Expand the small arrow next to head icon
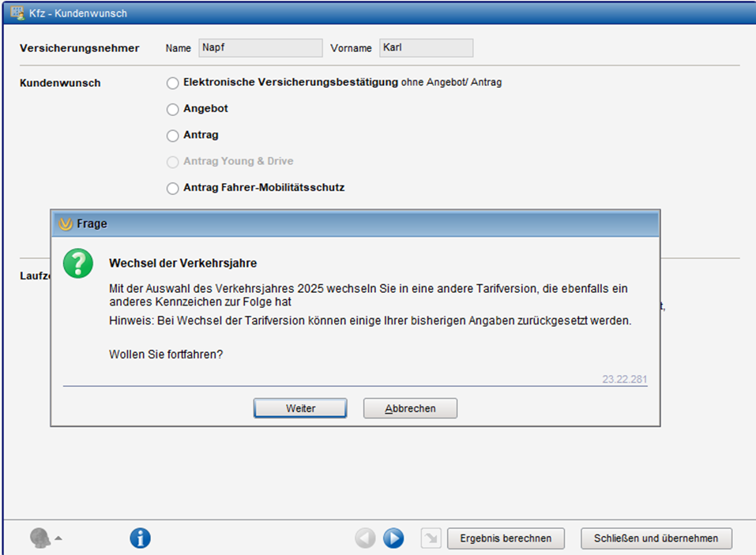Screen dimensions: 756x555 58,538
